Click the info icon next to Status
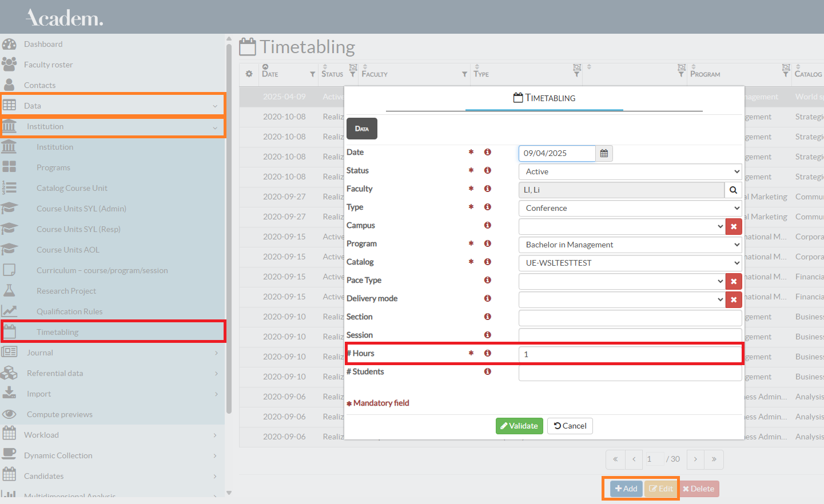 pyautogui.click(x=488, y=170)
